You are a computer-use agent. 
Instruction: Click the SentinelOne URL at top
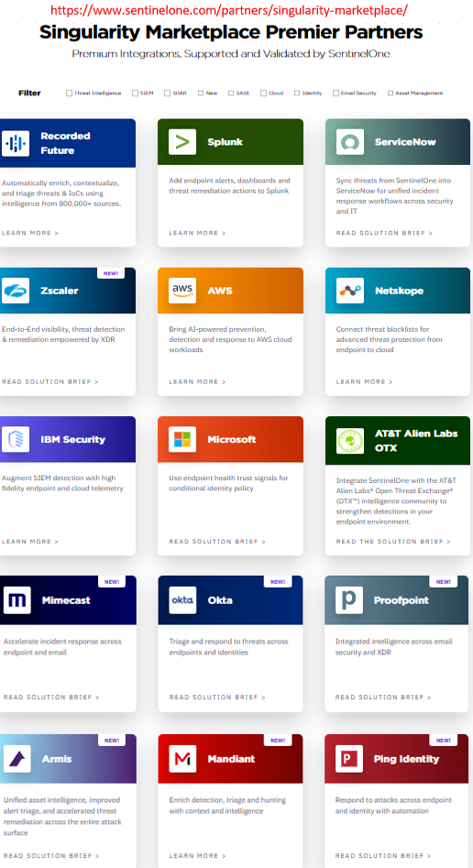point(229,10)
